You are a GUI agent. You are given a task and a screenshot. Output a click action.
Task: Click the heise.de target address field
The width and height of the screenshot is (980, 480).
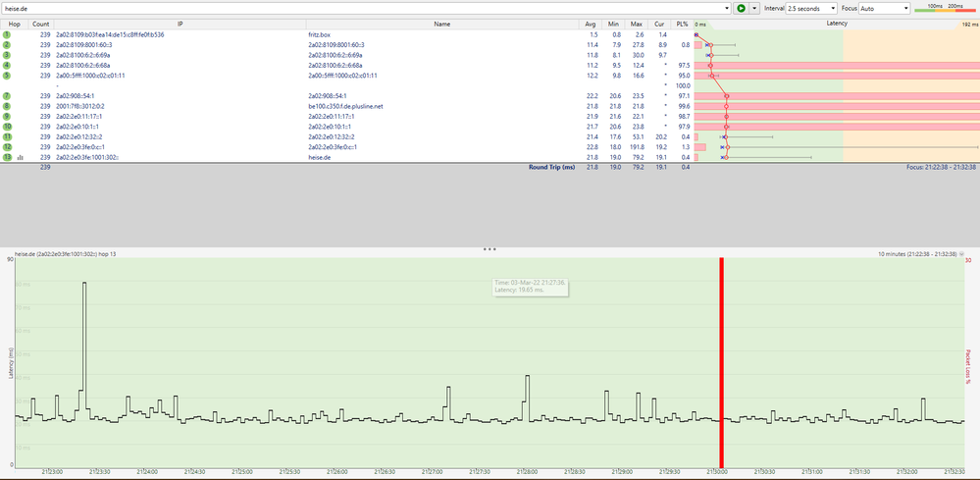[363, 8]
